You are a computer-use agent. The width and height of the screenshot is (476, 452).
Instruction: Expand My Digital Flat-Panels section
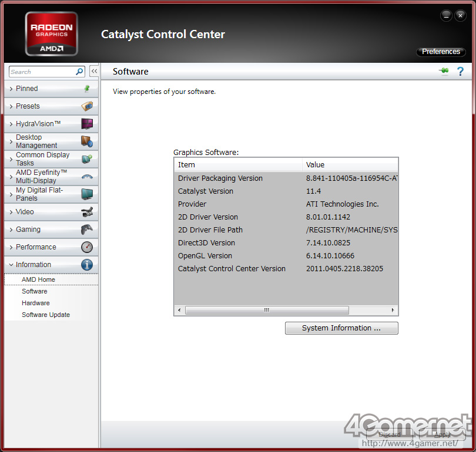click(x=51, y=194)
